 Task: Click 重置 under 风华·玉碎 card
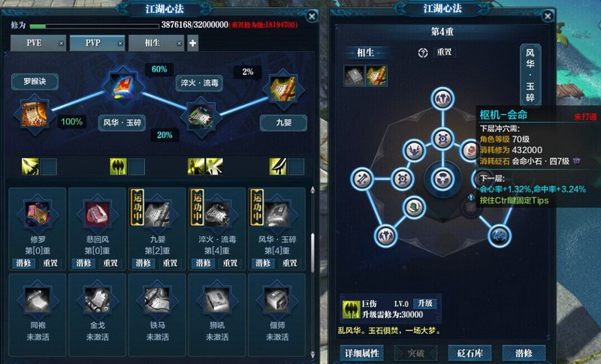290,263
